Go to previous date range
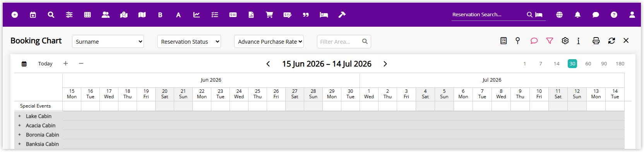This screenshot has width=644, height=152. [x=268, y=64]
